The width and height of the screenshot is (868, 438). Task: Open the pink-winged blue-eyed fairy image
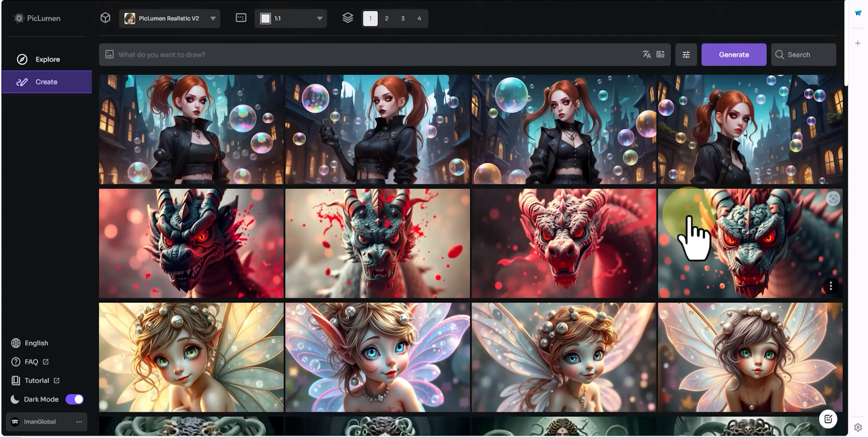(x=377, y=357)
